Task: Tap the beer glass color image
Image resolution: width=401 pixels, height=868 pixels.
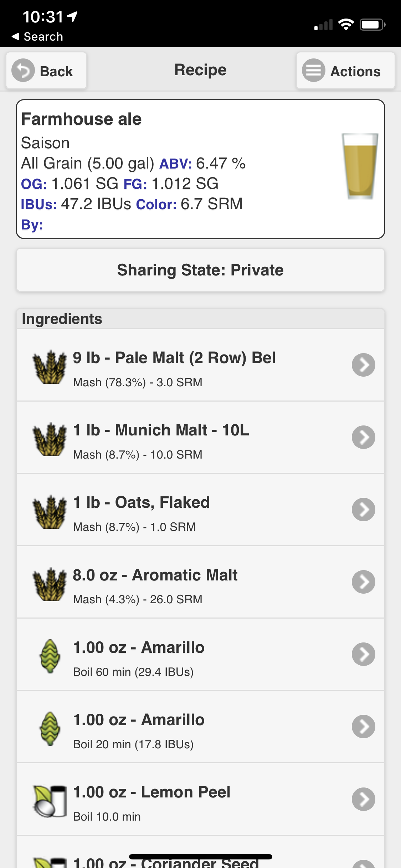Action: click(x=360, y=166)
